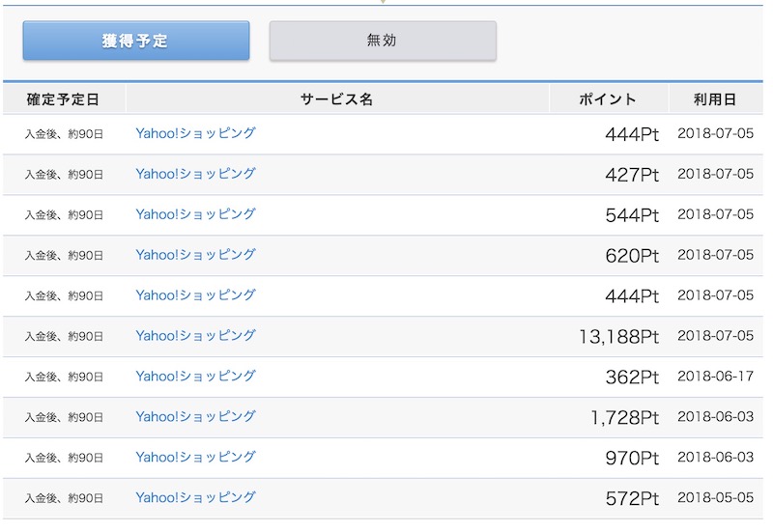Click the 利用日 column header
Image resolution: width=773 pixels, height=532 pixels.
tap(714, 99)
